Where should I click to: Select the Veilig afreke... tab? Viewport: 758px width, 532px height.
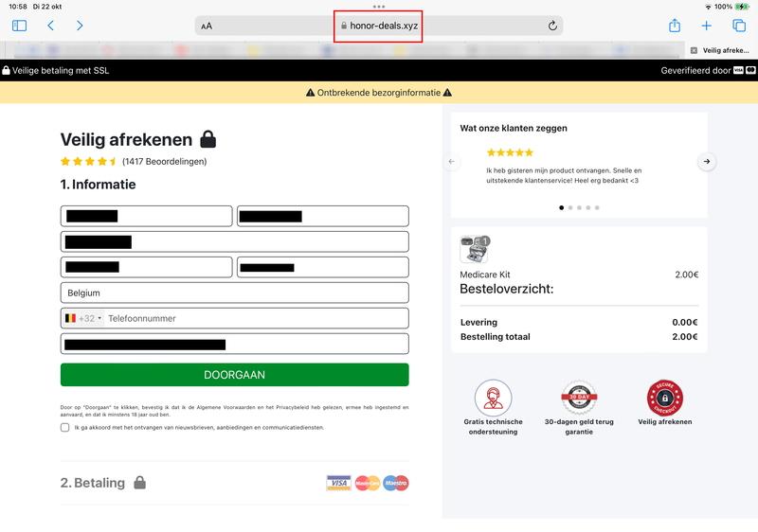[721, 50]
